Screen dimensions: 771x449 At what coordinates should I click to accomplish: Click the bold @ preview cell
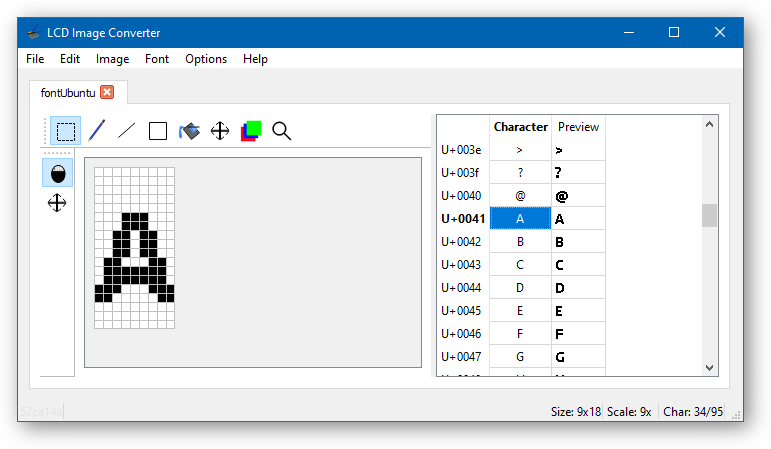tap(578, 196)
